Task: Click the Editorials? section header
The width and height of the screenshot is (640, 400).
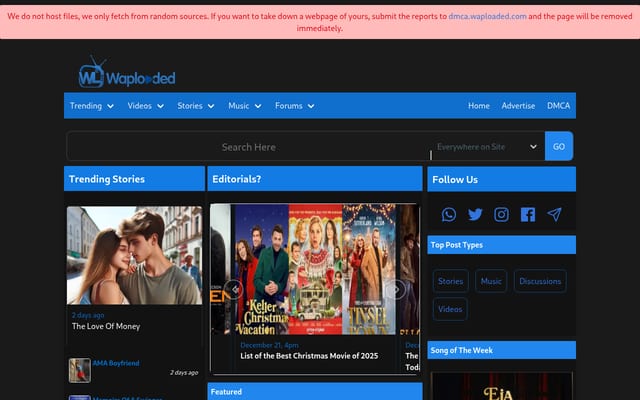Action: point(315,179)
